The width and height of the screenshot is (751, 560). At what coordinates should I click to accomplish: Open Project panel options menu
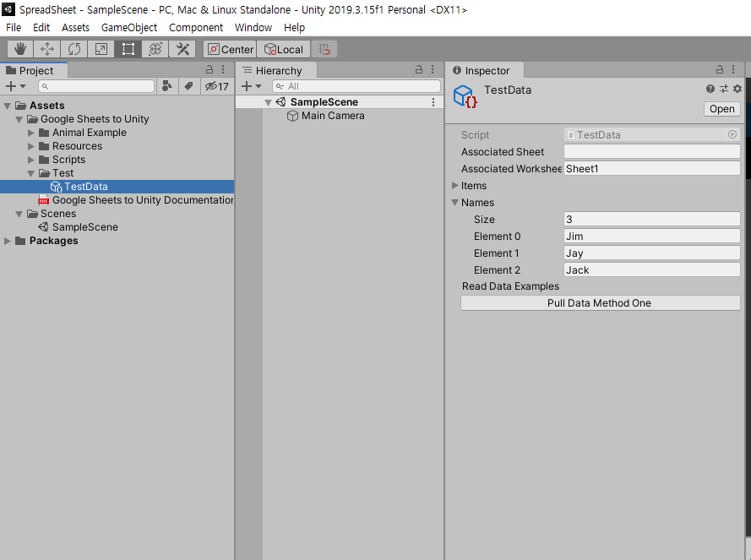223,69
